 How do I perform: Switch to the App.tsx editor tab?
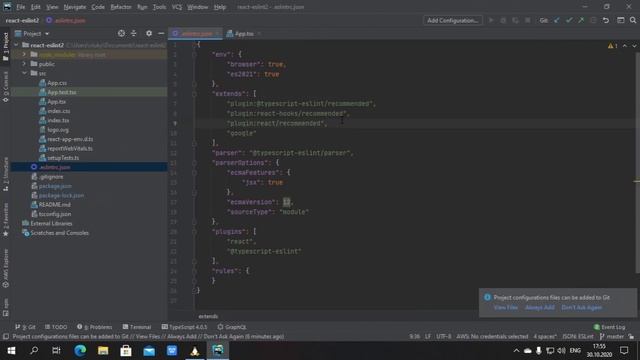click(243, 34)
